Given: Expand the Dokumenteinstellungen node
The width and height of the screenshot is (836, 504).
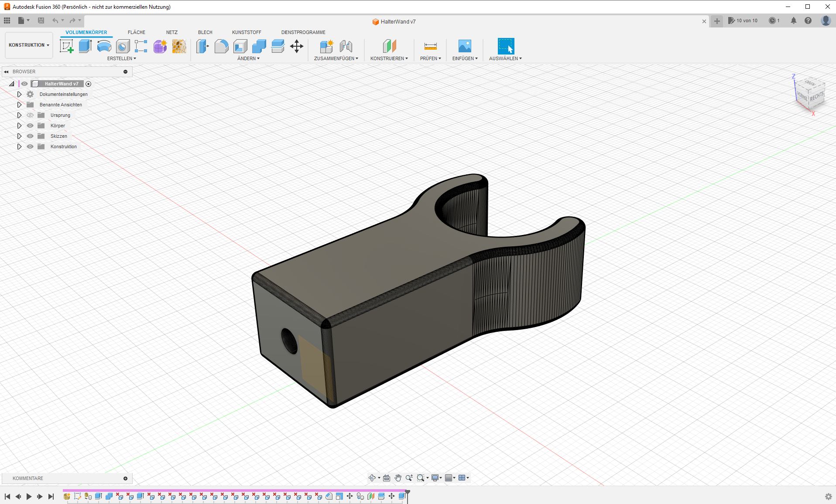Looking at the screenshot, I should point(19,94).
